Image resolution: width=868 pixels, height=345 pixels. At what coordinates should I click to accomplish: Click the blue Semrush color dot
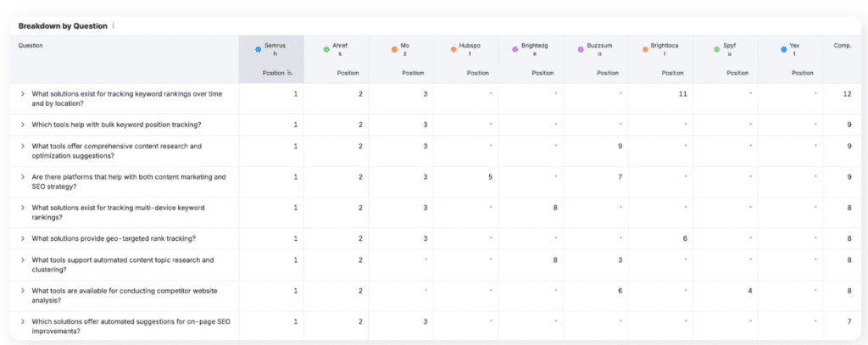coord(259,50)
